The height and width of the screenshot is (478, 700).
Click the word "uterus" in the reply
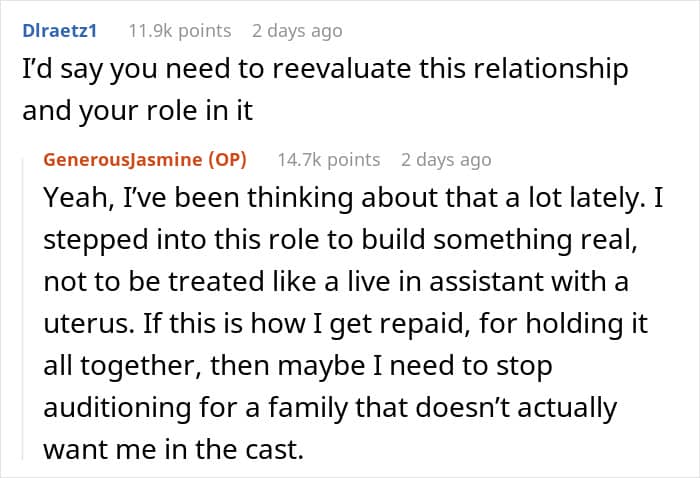(x=89, y=324)
